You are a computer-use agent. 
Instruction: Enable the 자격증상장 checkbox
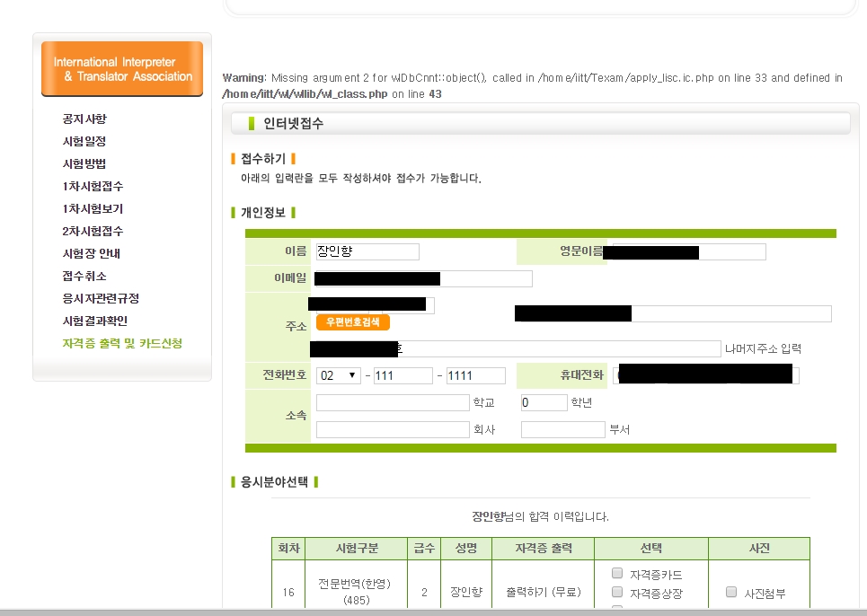617,592
